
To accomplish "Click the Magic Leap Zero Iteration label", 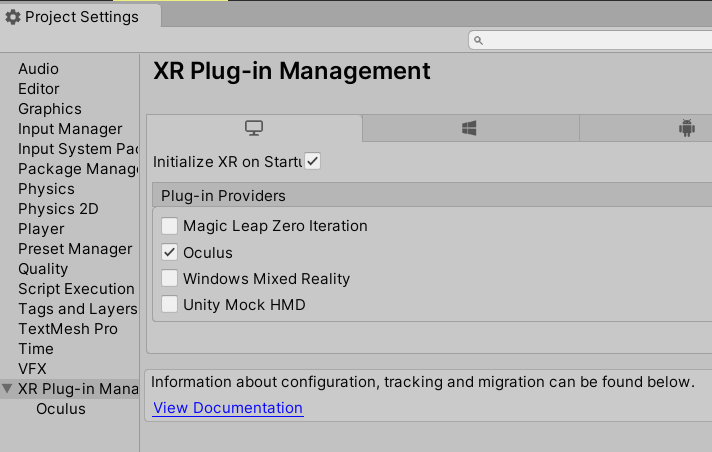I will pos(275,226).
